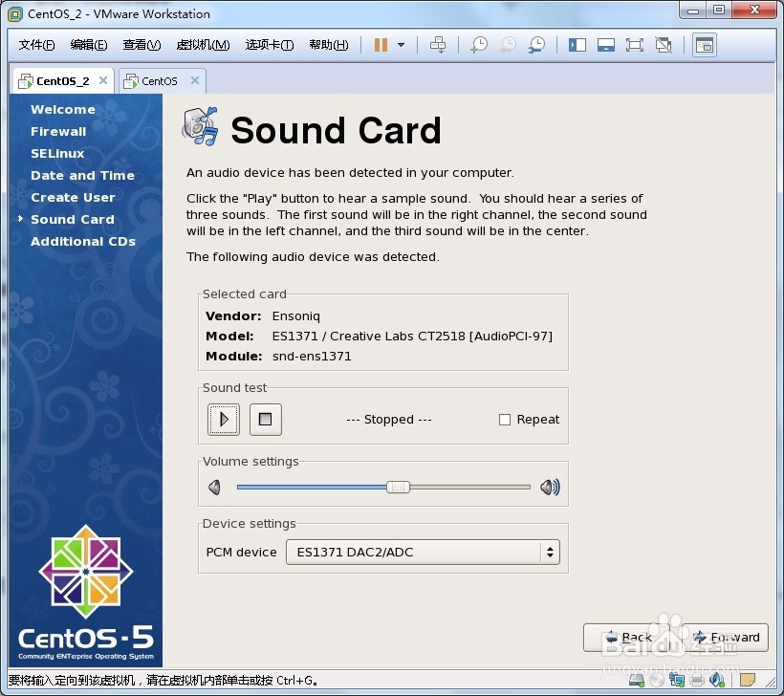Viewport: 784px width, 696px height.
Task: Click the hard disk status bar icon
Action: (637, 680)
